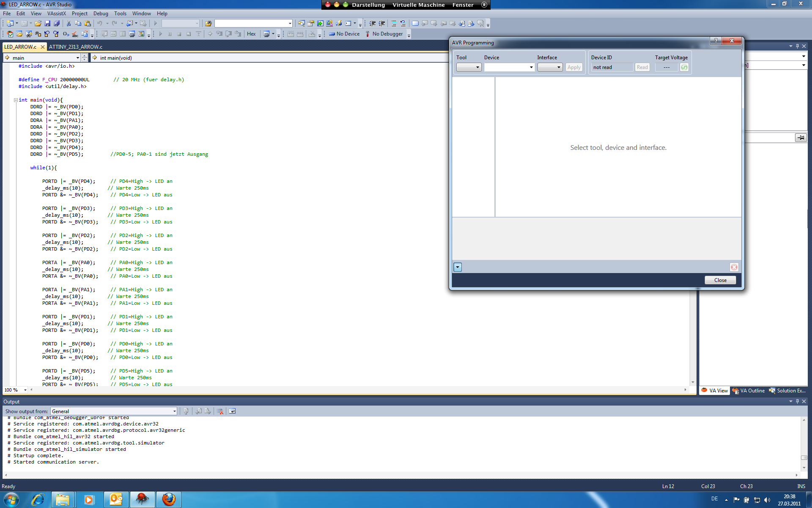Click the toolbar search text field
The image size is (812, 508).
pyautogui.click(x=251, y=23)
